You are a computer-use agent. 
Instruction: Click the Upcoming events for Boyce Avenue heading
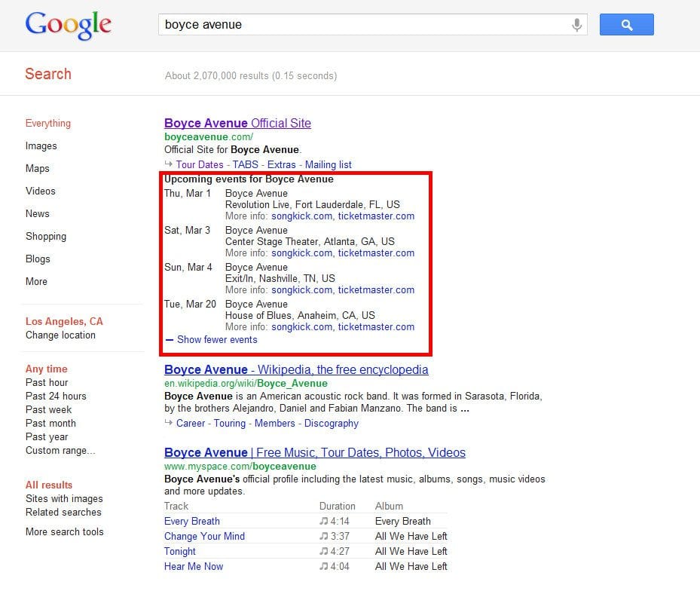pyautogui.click(x=249, y=179)
